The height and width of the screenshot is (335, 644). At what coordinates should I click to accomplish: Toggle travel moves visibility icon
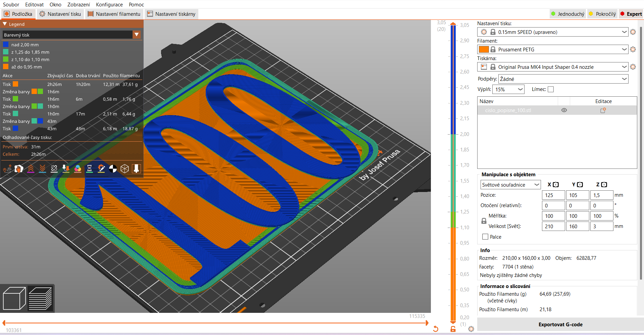[7, 169]
